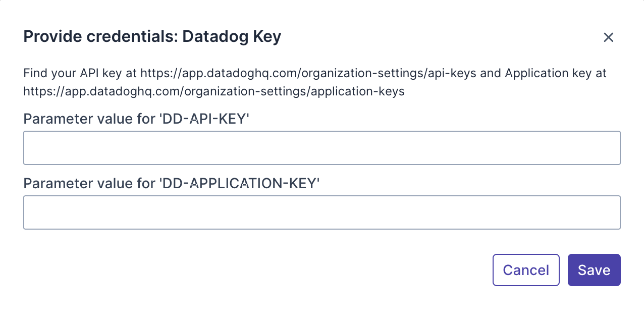Click the quoted 'DD-APPLICATION-KEY' name in label

[x=239, y=184]
